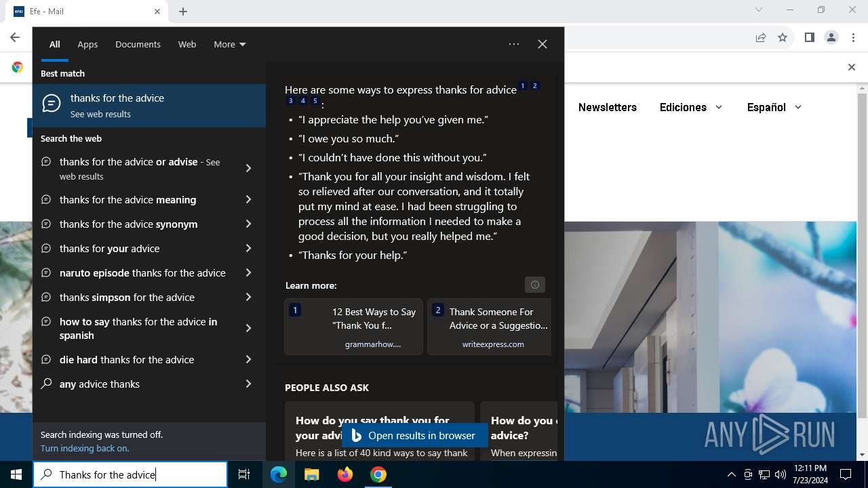Open Newsletters link on Efe page
This screenshot has width=868, height=488.
pos(608,107)
